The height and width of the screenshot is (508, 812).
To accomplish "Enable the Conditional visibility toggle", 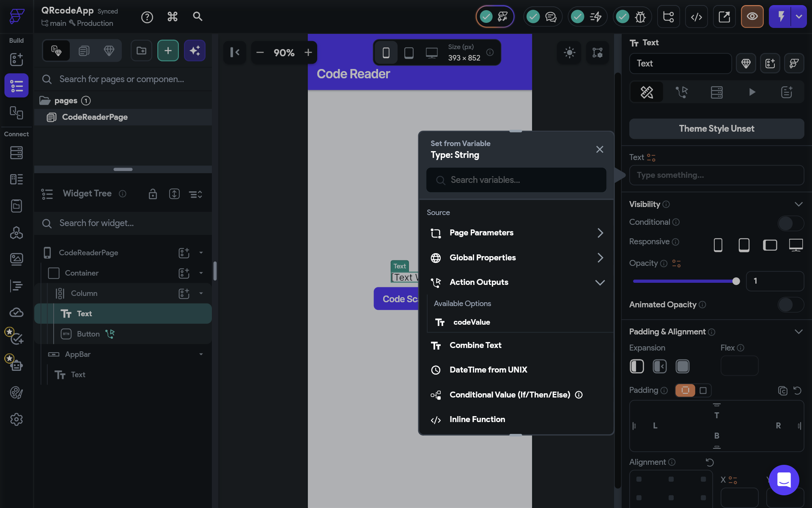I will pyautogui.click(x=790, y=223).
